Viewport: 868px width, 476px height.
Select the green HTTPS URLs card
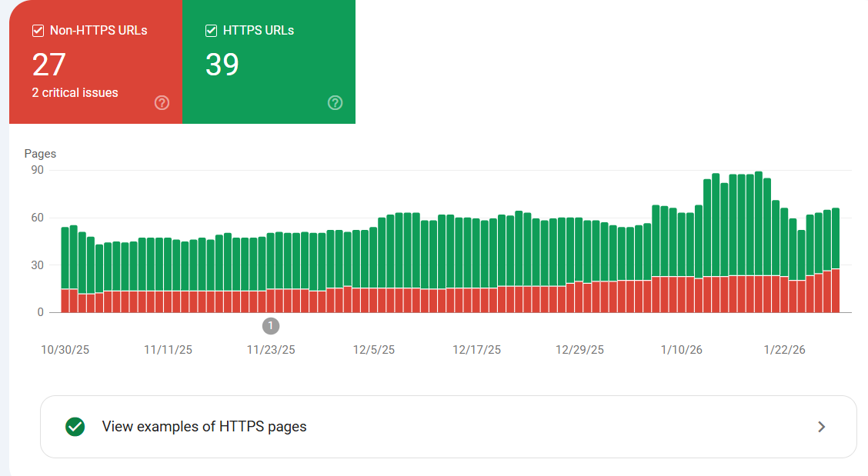(269, 62)
